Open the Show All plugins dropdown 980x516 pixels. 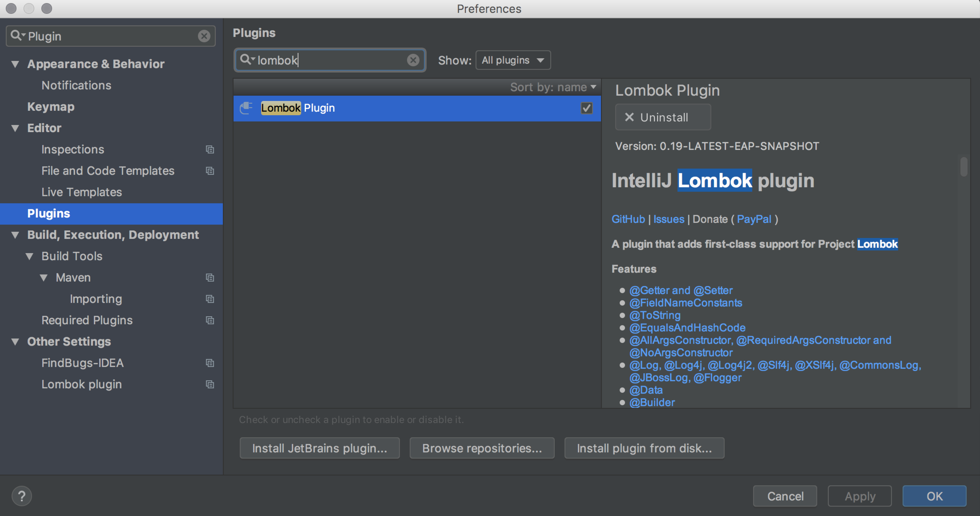point(513,60)
